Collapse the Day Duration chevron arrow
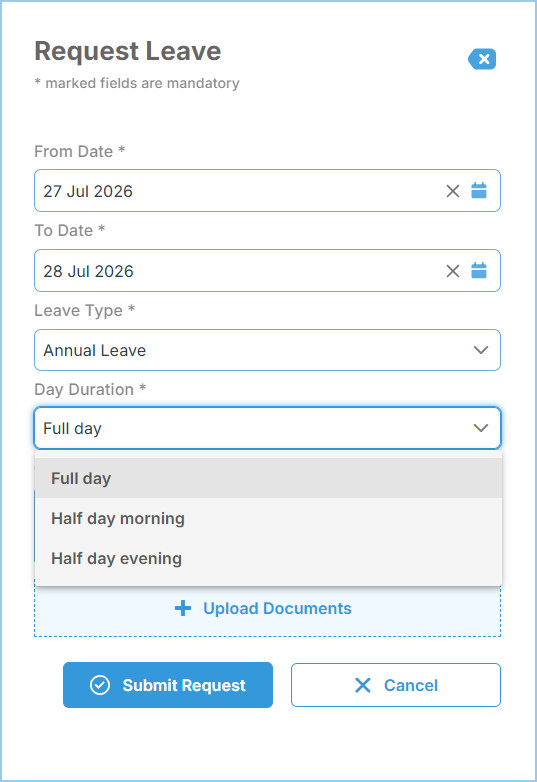Image resolution: width=537 pixels, height=782 pixels. tap(481, 428)
